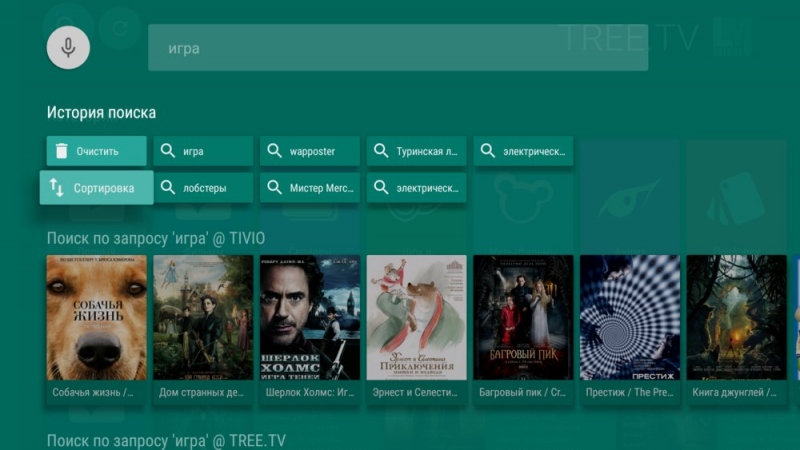Select the 'wapposter' search history entry
Viewport: 800px width, 450px height.
click(x=310, y=151)
